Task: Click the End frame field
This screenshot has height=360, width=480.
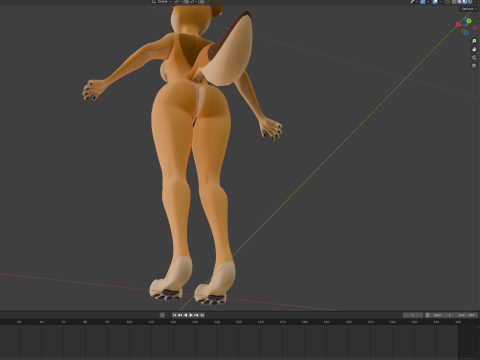Action: point(466,315)
